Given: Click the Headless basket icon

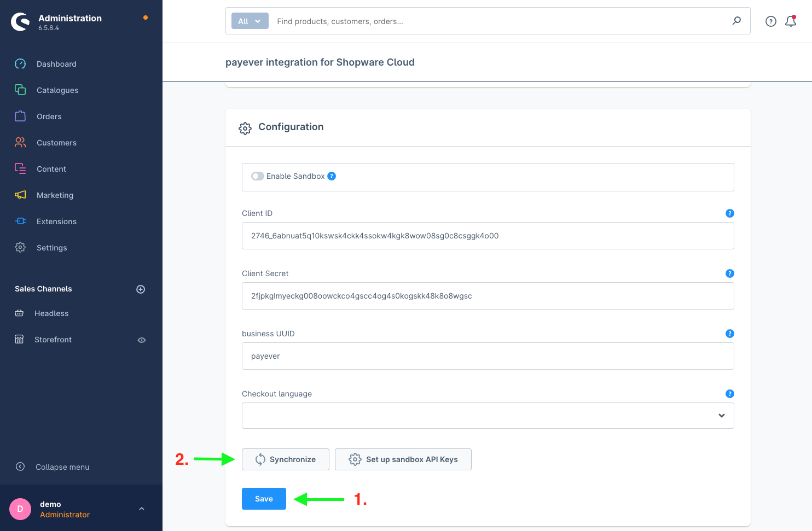Looking at the screenshot, I should 19,313.
